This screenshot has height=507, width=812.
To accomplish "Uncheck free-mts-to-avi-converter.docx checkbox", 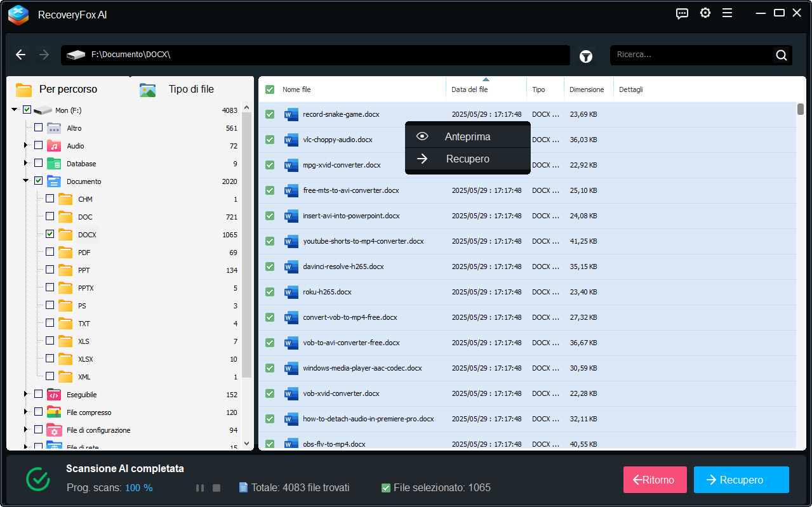I will point(270,190).
